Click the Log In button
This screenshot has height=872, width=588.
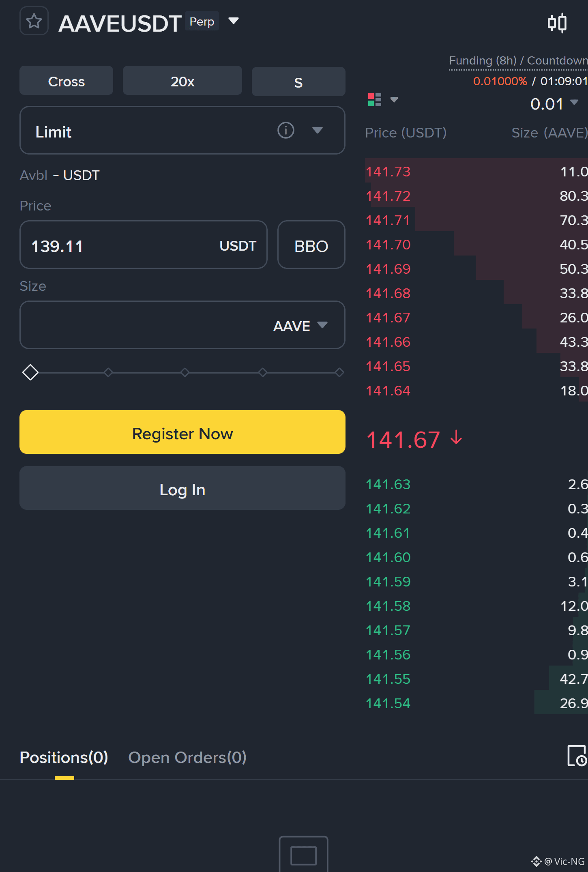182,488
